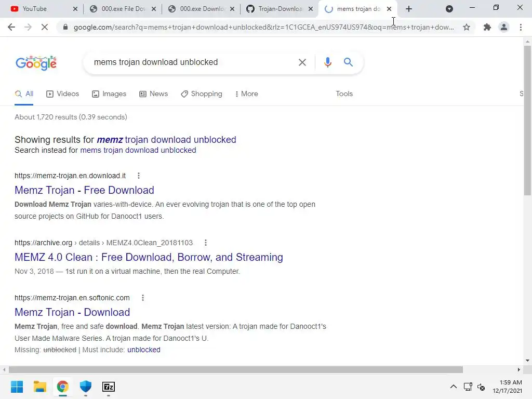Open MEMZ 4.0 Clean archive link
The width and height of the screenshot is (532, 399).
[149, 257]
